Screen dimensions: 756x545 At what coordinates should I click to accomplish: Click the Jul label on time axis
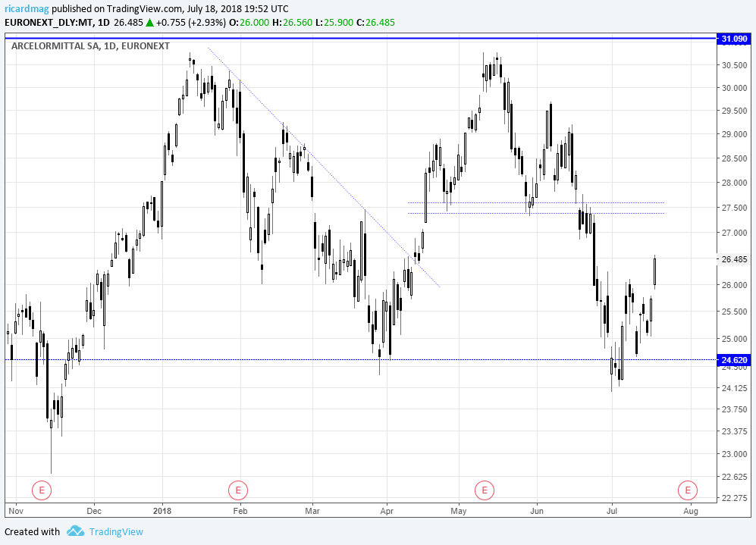(612, 511)
